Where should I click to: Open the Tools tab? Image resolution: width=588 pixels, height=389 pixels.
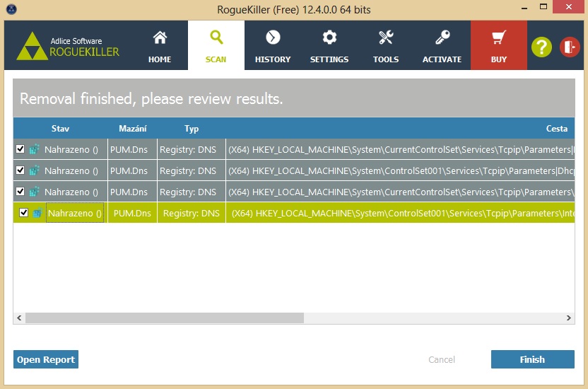[x=386, y=45]
